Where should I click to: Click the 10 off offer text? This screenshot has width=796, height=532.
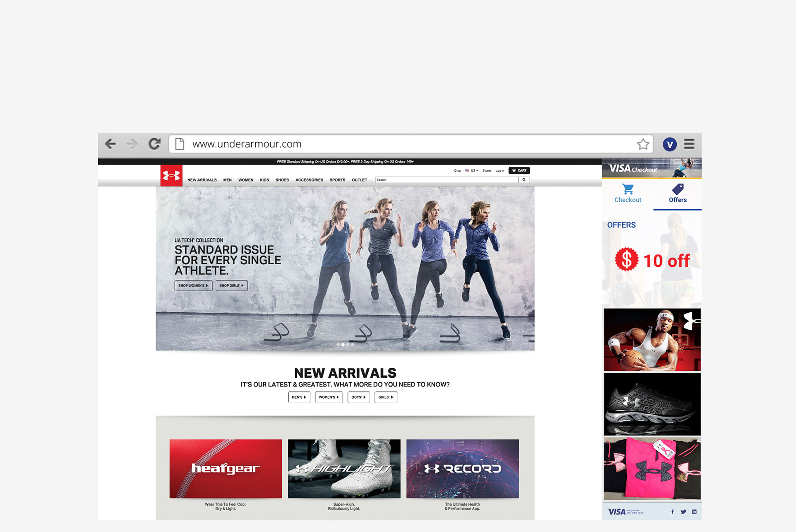pos(666,261)
